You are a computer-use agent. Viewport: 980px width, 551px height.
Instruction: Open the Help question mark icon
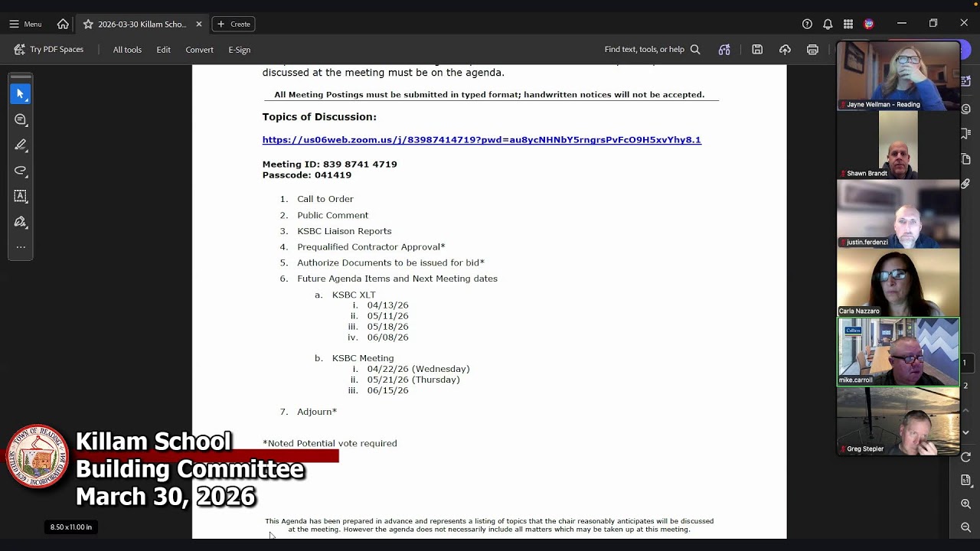point(807,24)
